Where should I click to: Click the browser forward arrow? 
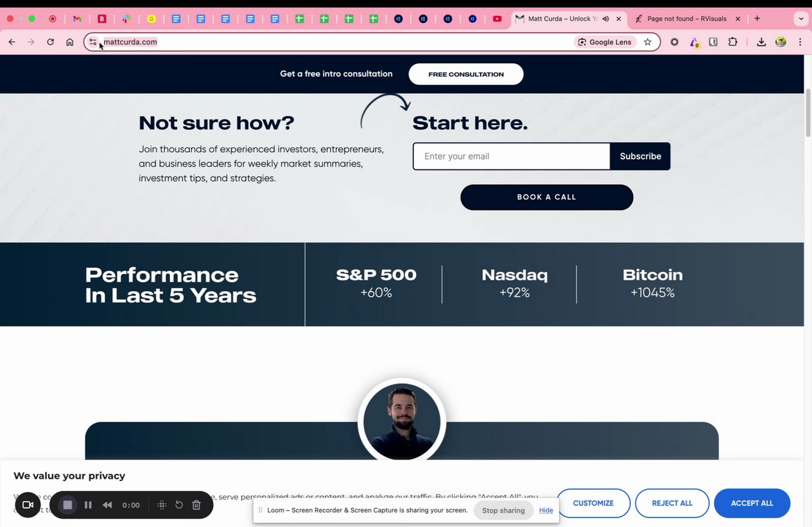tap(31, 42)
